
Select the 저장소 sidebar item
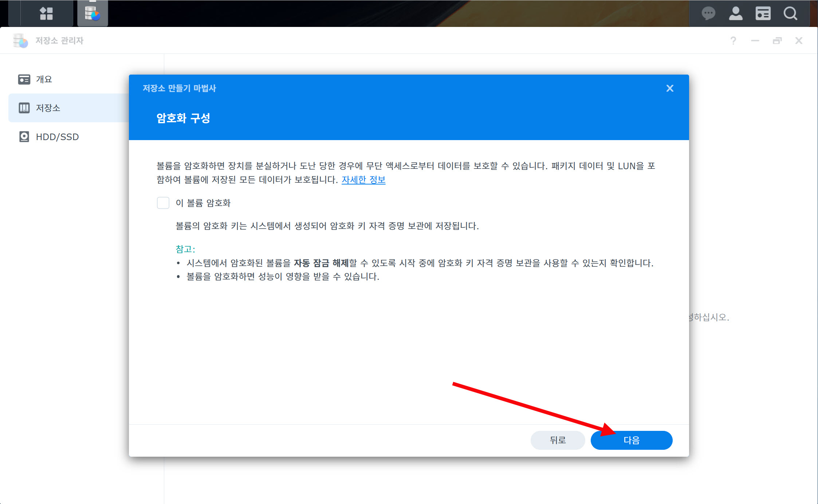(x=48, y=108)
